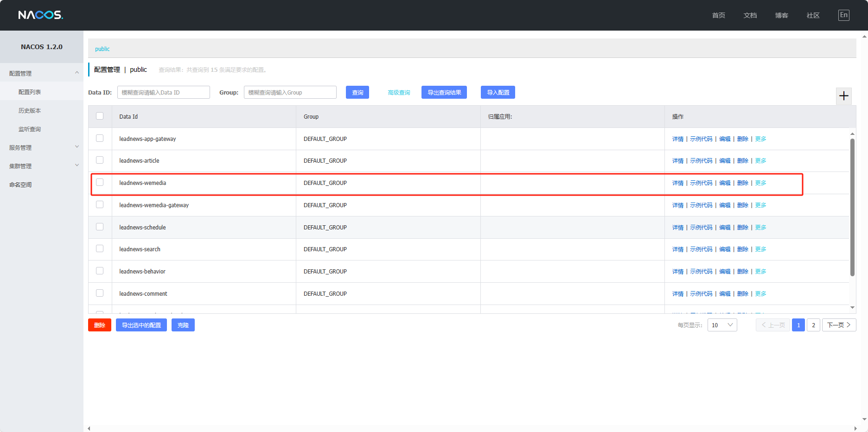The width and height of the screenshot is (868, 432).
Task: Open 更多 menu for leadnews-wemedia
Action: click(x=760, y=183)
